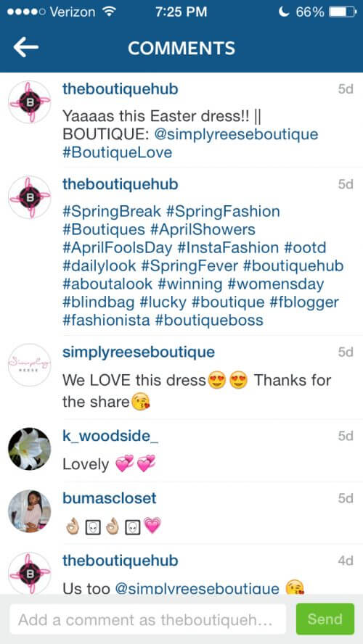Viewport: 363px width, 644px height.
Task: Tap the Wi-Fi icon in status bar
Action: coord(108,12)
